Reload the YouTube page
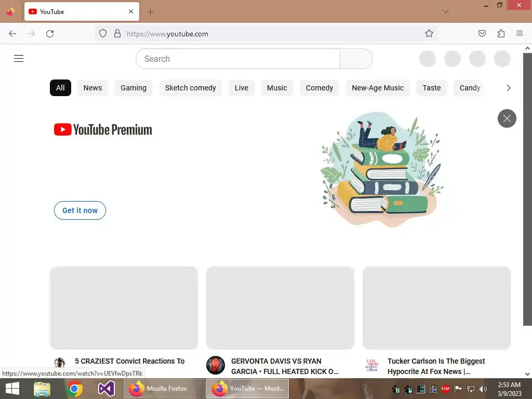 click(x=50, y=34)
